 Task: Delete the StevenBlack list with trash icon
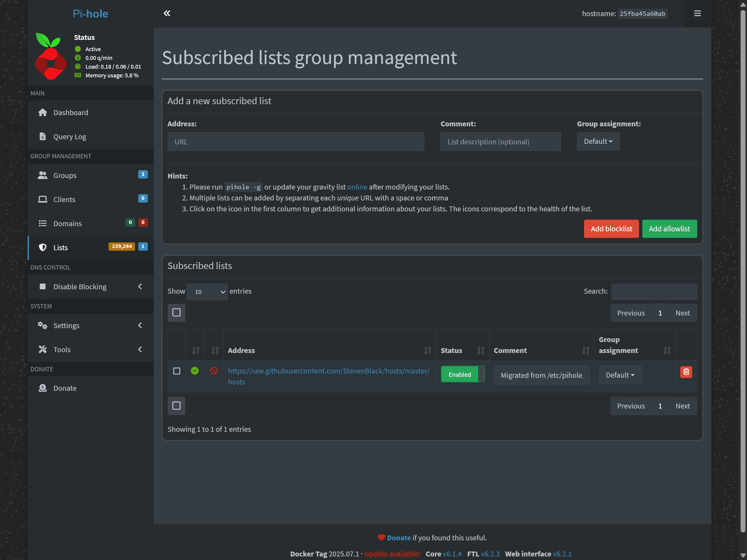click(x=686, y=372)
